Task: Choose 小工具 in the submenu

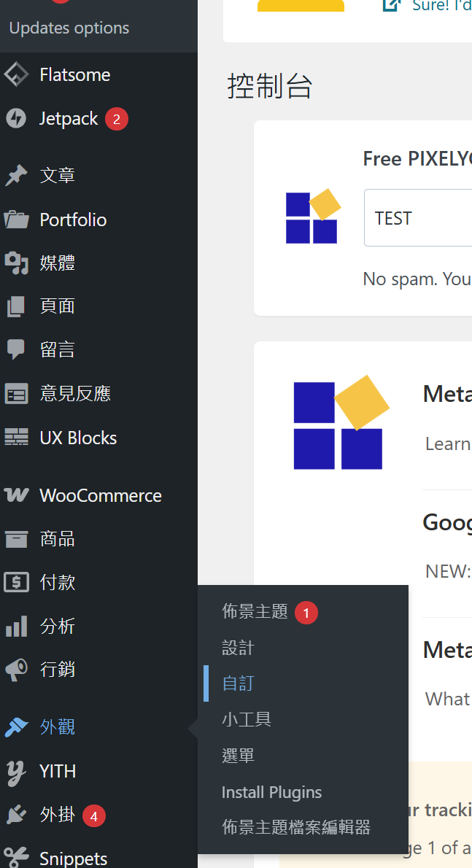Action: coord(247,719)
